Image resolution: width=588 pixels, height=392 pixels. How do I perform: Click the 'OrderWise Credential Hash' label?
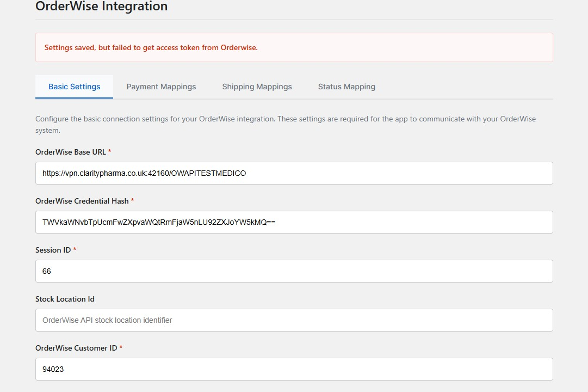82,201
